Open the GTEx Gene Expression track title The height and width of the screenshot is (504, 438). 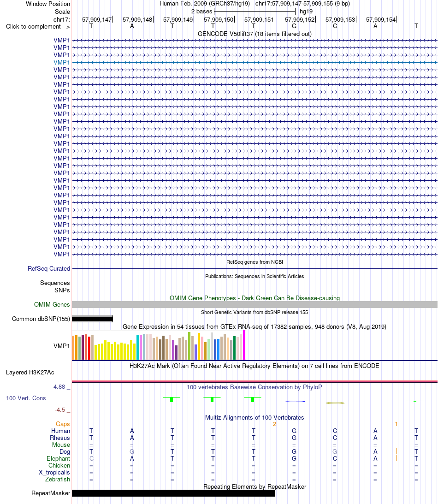click(255, 326)
